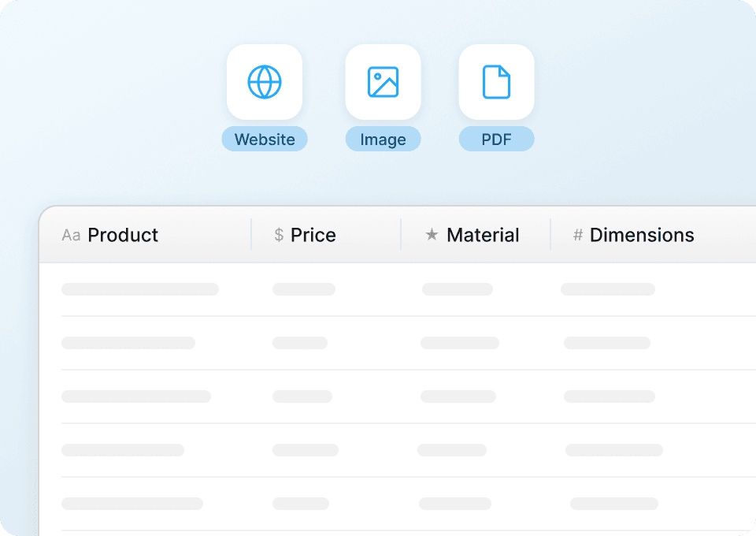756x536 pixels.
Task: Click the PDF document icon
Action: coord(496,82)
